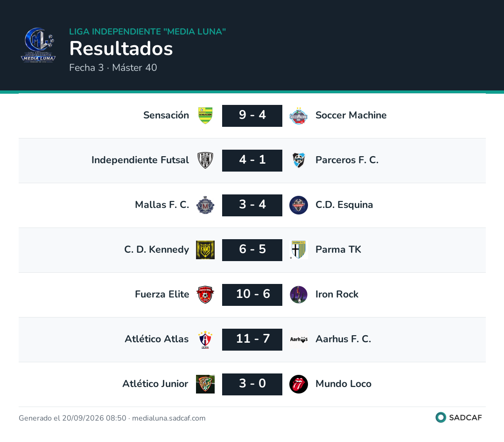
Task: Click the Atlético Junior team name
Action: point(155,384)
